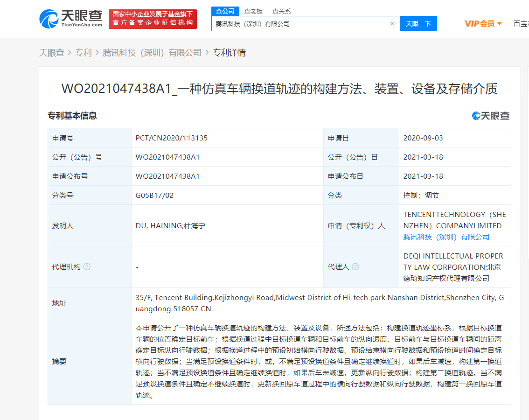Open the blue 腾讯科技 applicant link in the table
529x420 pixels.
click(x=446, y=237)
